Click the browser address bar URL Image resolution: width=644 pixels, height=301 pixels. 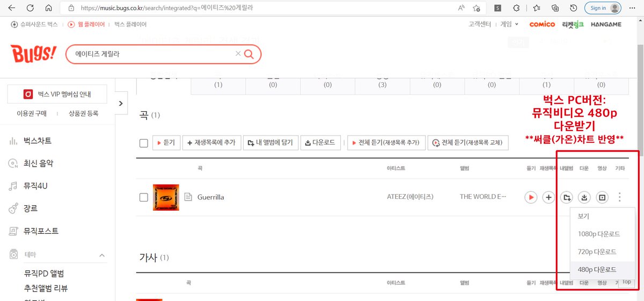tap(167, 8)
